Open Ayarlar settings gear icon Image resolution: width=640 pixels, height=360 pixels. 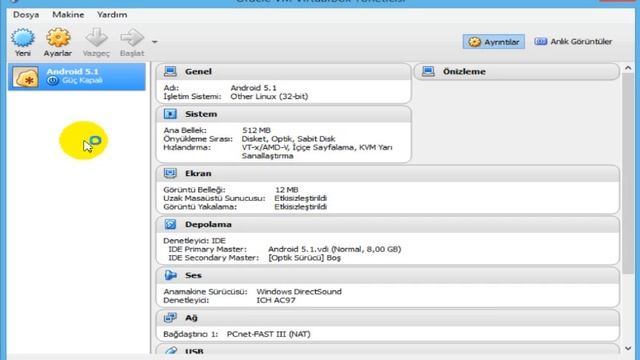[x=58, y=38]
